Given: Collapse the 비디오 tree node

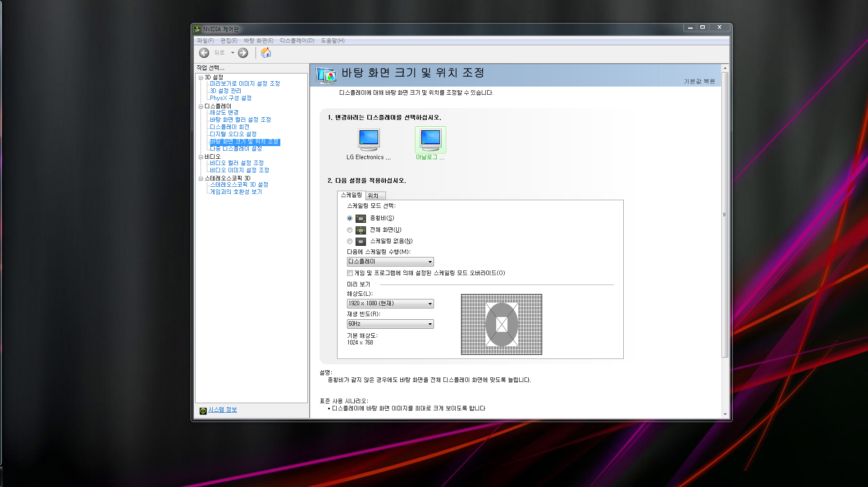Looking at the screenshot, I should [x=201, y=157].
